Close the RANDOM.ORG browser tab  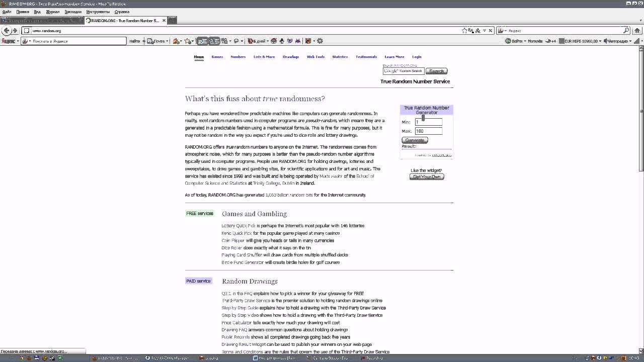(164, 21)
